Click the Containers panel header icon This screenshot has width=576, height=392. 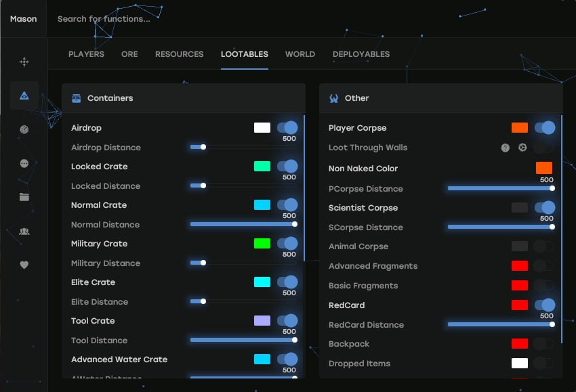[x=77, y=98]
